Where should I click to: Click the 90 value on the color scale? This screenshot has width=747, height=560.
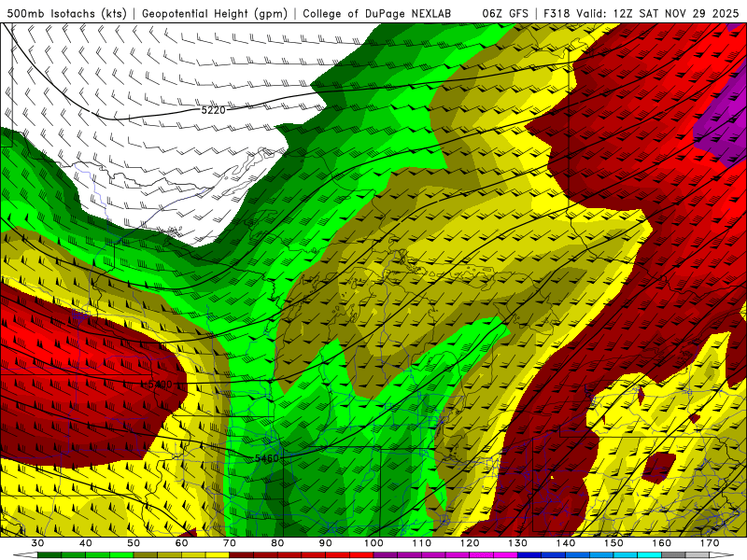(x=325, y=543)
